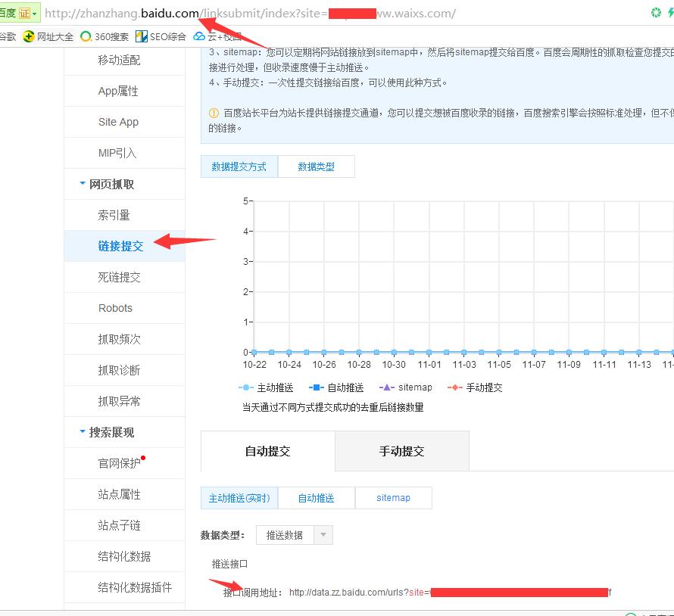Open App属性 in sidebar
The height and width of the screenshot is (616, 674).
tap(125, 91)
